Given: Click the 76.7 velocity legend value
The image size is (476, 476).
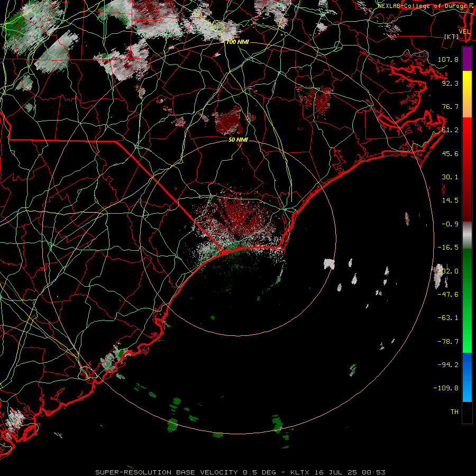Looking at the screenshot, I should (450, 106).
